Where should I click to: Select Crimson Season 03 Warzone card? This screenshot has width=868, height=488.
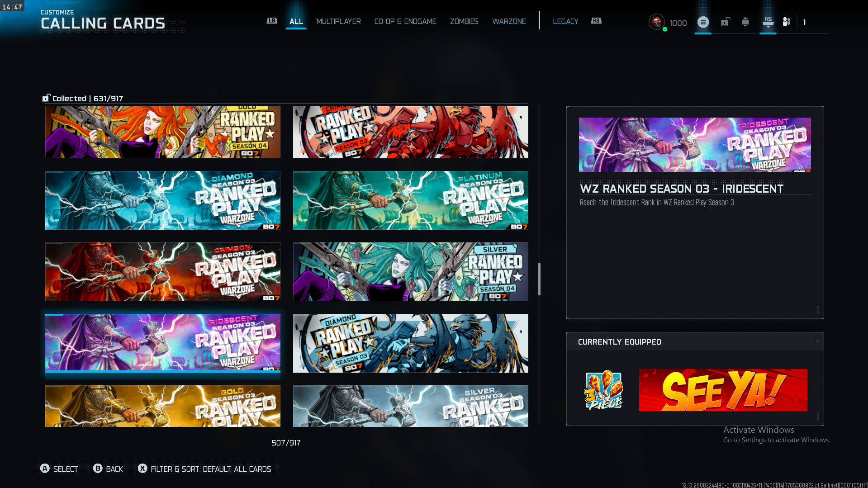(x=163, y=272)
